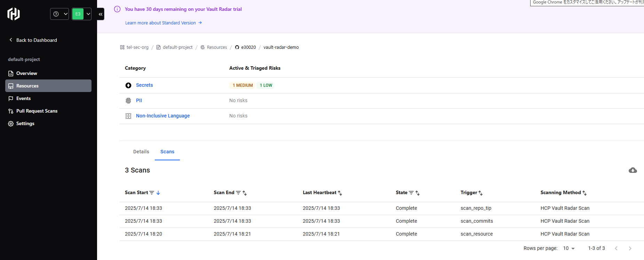Sort by Scanning Method arrows
The height and width of the screenshot is (260, 644).
pyautogui.click(x=585, y=193)
